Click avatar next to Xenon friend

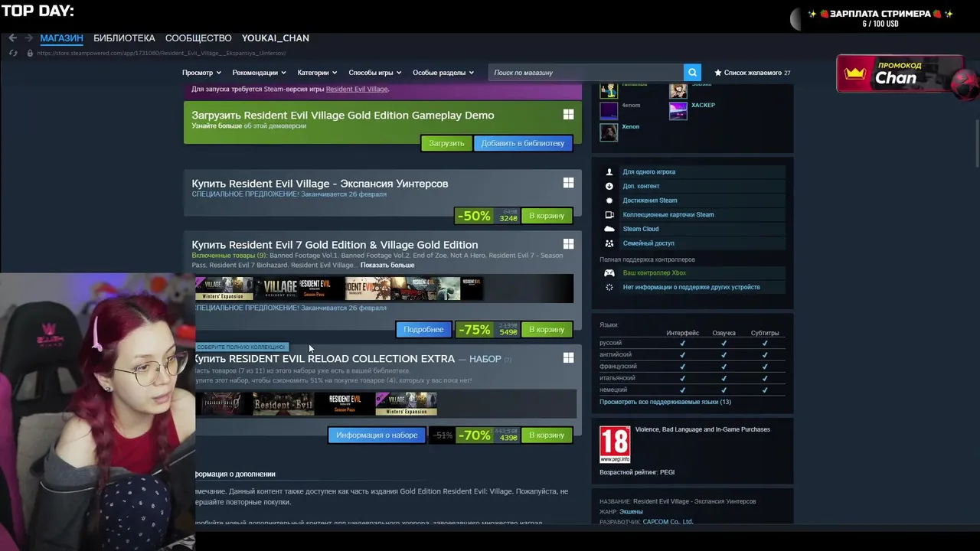tap(609, 132)
